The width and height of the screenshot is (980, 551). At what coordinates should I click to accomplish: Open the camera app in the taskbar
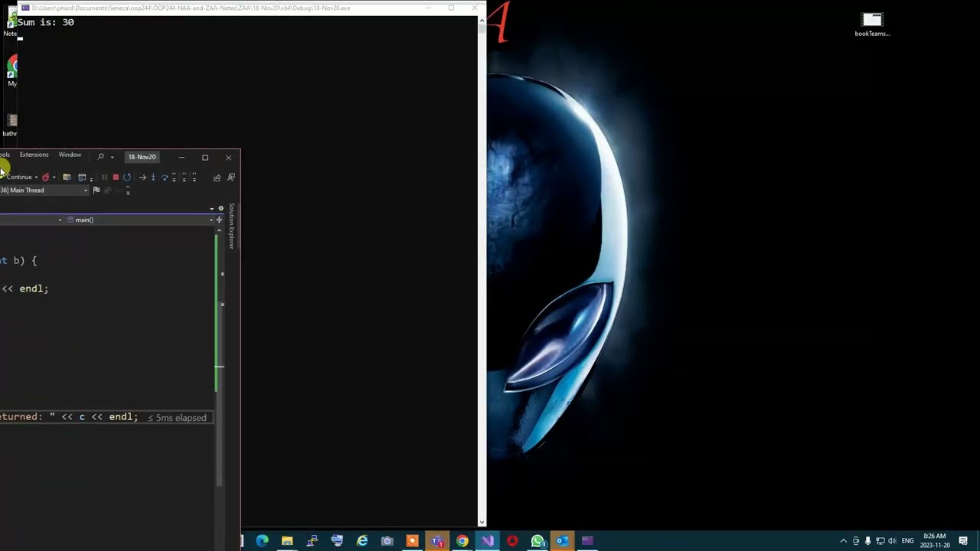(387, 541)
